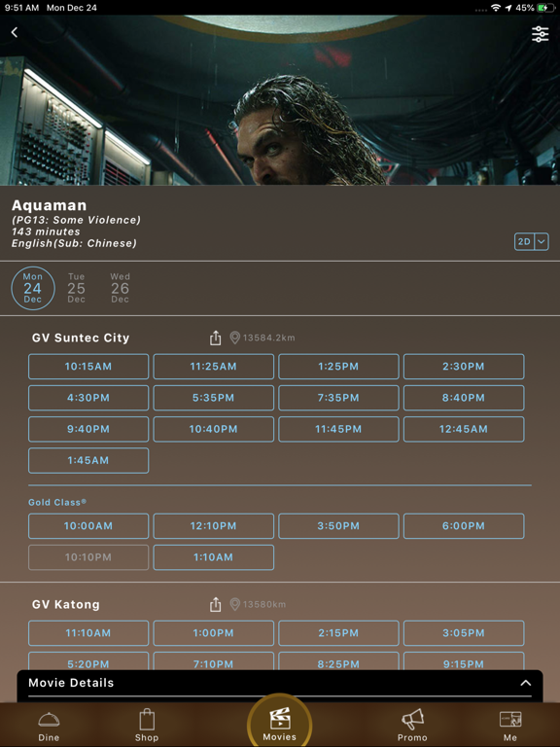Tap the GV Suntec City cinema name

(81, 338)
